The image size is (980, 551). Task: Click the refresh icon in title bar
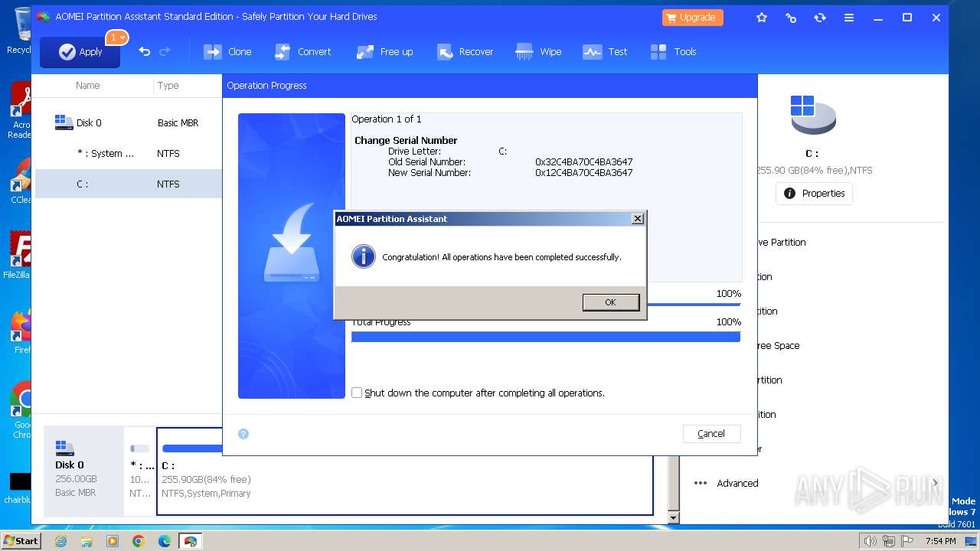pos(820,17)
